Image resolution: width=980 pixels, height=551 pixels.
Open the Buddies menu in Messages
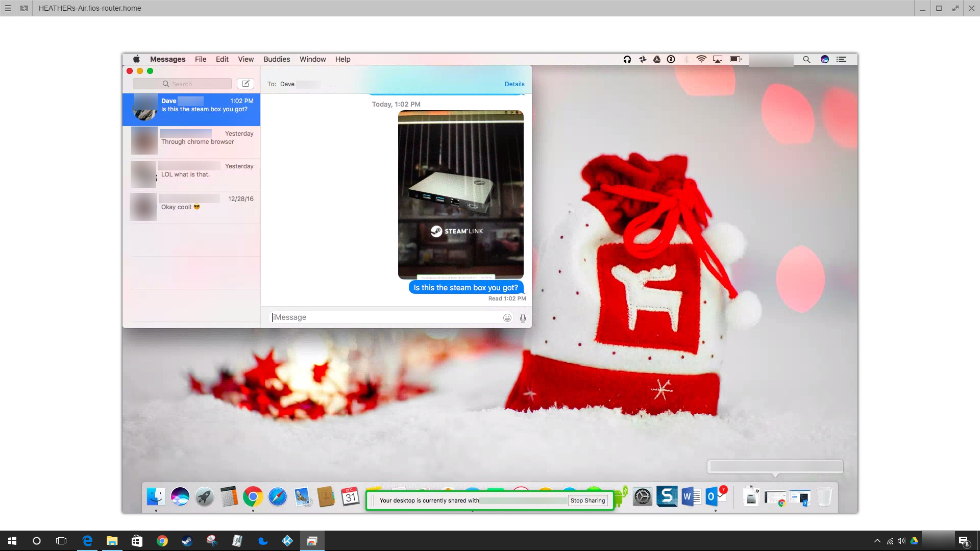277,59
